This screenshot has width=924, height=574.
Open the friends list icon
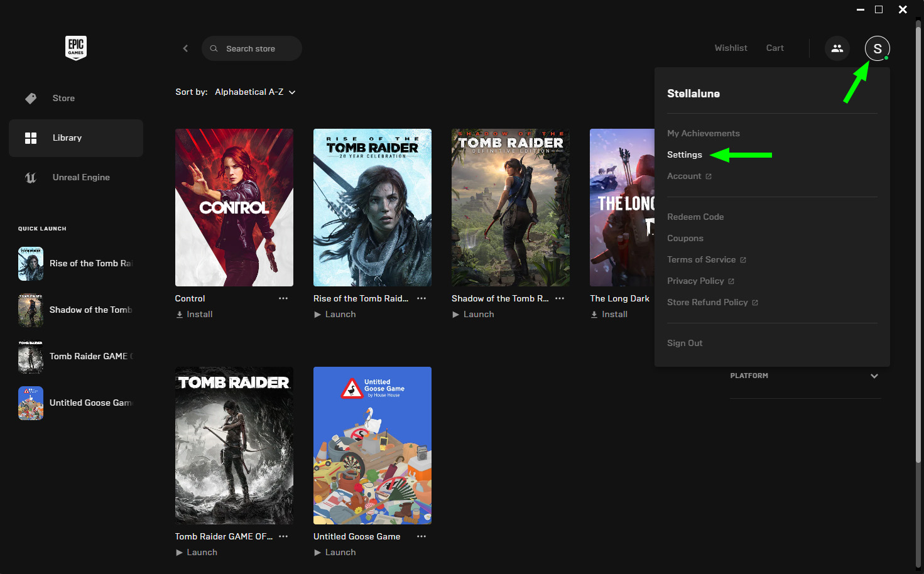click(837, 48)
